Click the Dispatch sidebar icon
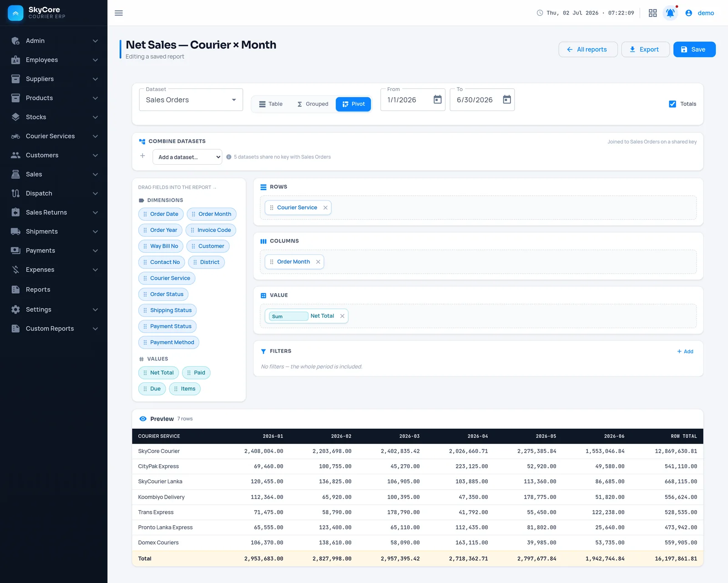 pyautogui.click(x=15, y=193)
